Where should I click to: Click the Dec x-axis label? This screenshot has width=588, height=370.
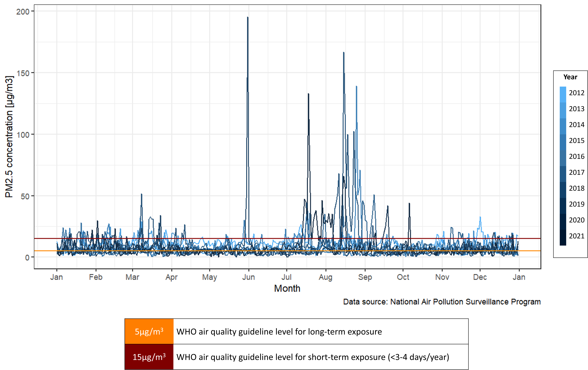pos(480,277)
